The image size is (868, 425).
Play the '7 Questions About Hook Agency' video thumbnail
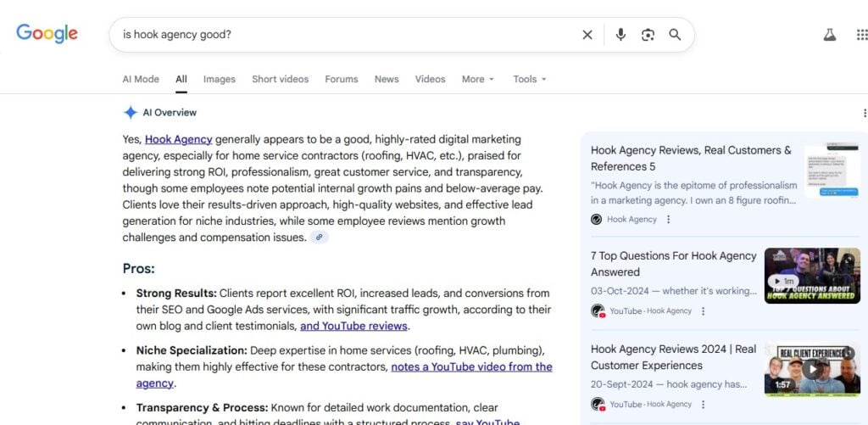point(812,276)
